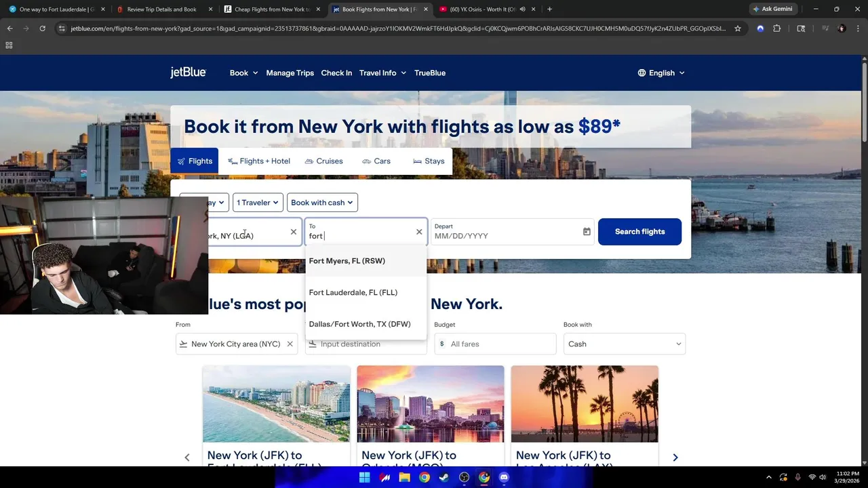The height and width of the screenshot is (488, 868).
Task: Bookmark this page with star icon
Action: click(738, 28)
